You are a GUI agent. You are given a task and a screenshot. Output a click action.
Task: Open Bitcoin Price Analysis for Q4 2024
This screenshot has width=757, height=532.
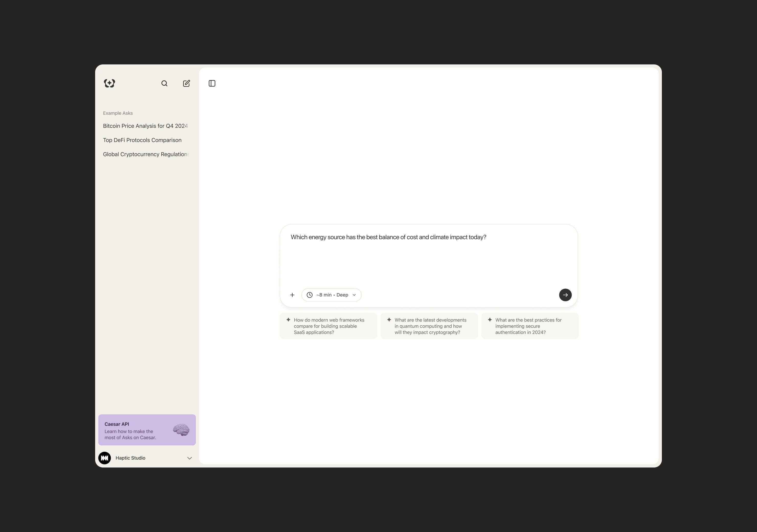(145, 126)
